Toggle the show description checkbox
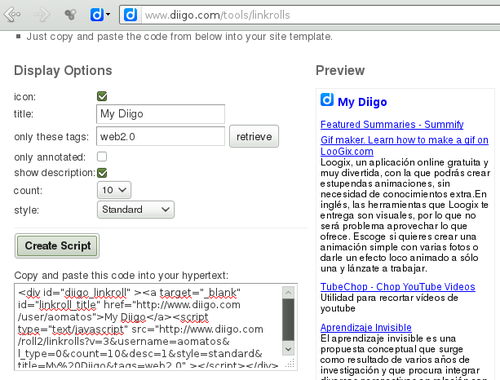This screenshot has height=380, width=500. 102,173
